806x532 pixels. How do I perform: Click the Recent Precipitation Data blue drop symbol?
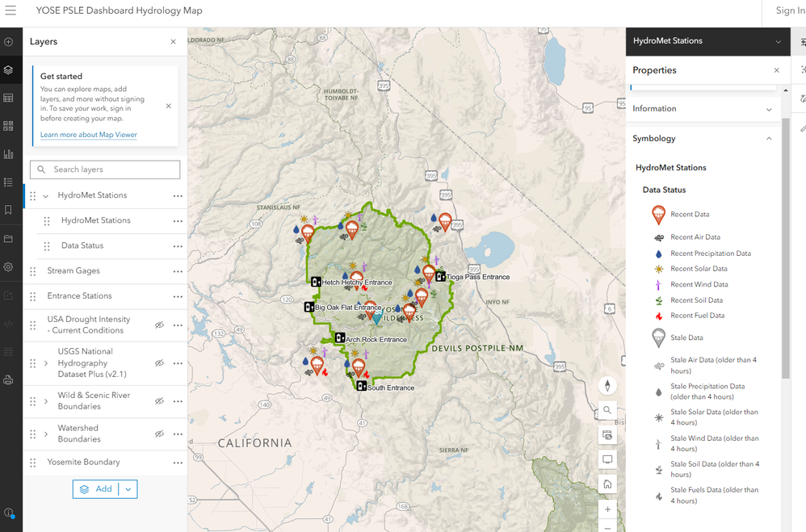pyautogui.click(x=658, y=254)
